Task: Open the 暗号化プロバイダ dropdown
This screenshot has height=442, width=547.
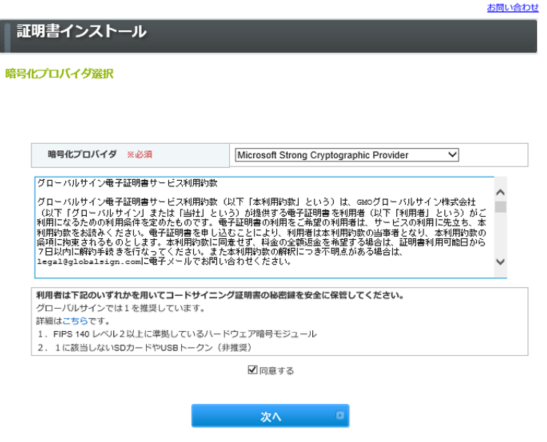Action: tap(347, 155)
